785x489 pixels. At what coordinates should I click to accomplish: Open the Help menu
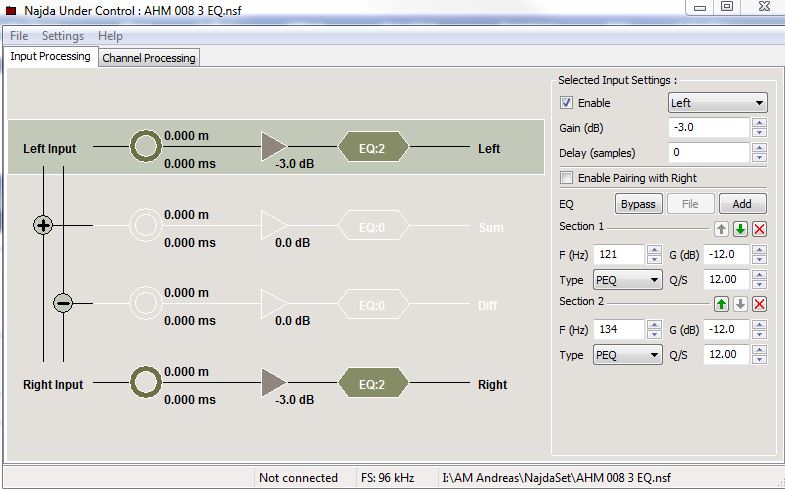[110, 36]
